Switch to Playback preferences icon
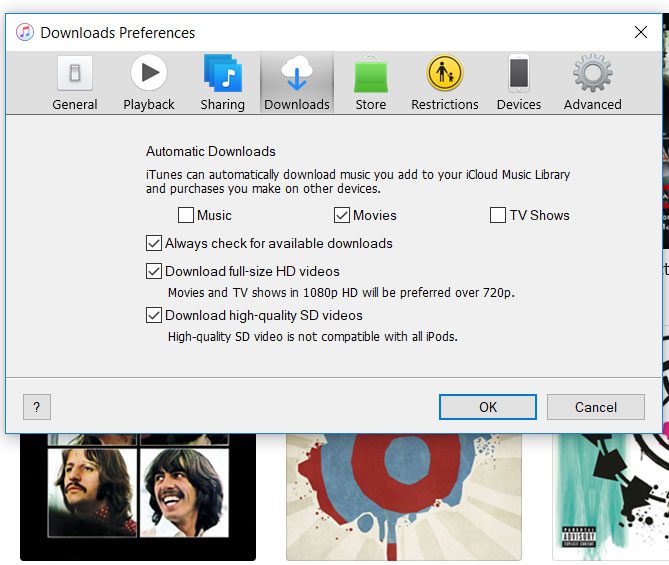The image size is (669, 565). (x=149, y=82)
